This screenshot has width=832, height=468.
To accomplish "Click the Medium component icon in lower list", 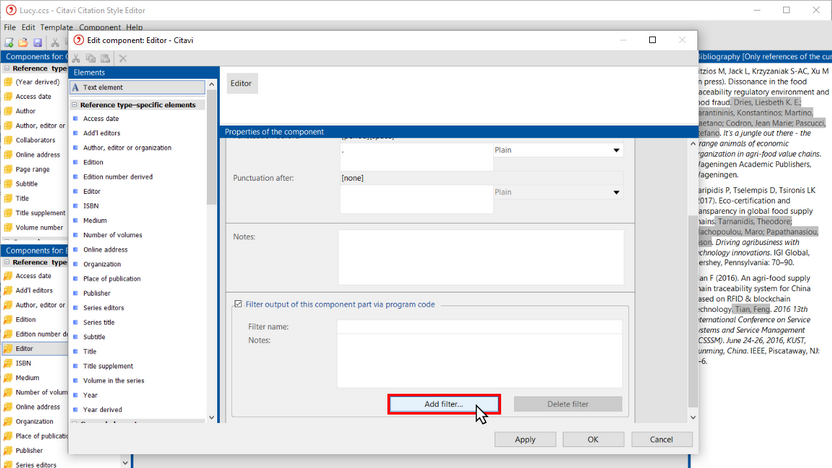I will click(8, 378).
